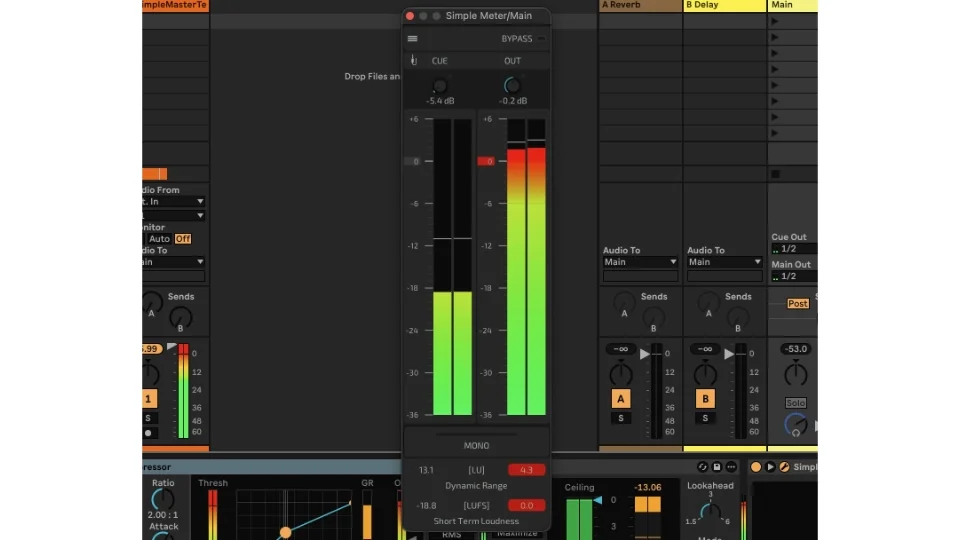The image size is (960, 540).
Task: Click Main volume field showing -53.0
Action: [x=795, y=349]
